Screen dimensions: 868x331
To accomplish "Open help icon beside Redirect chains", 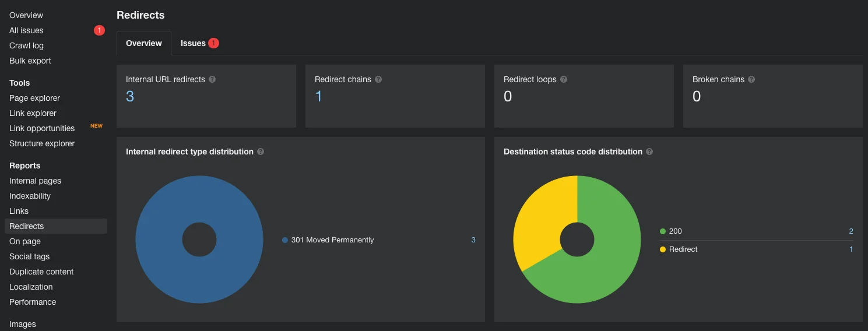I will tap(378, 79).
